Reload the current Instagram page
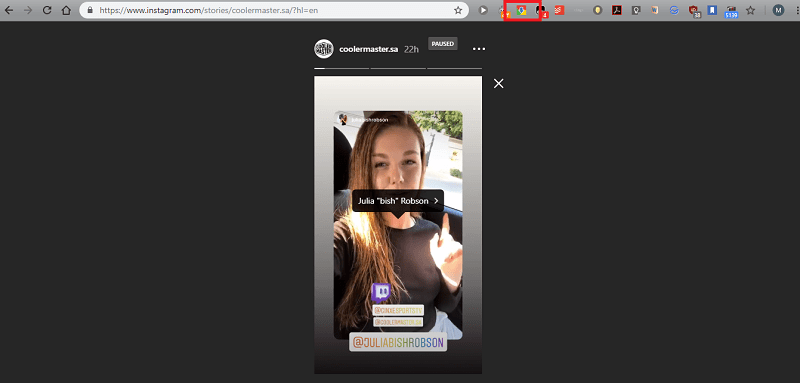The height and width of the screenshot is (383, 800). pyautogui.click(x=47, y=10)
